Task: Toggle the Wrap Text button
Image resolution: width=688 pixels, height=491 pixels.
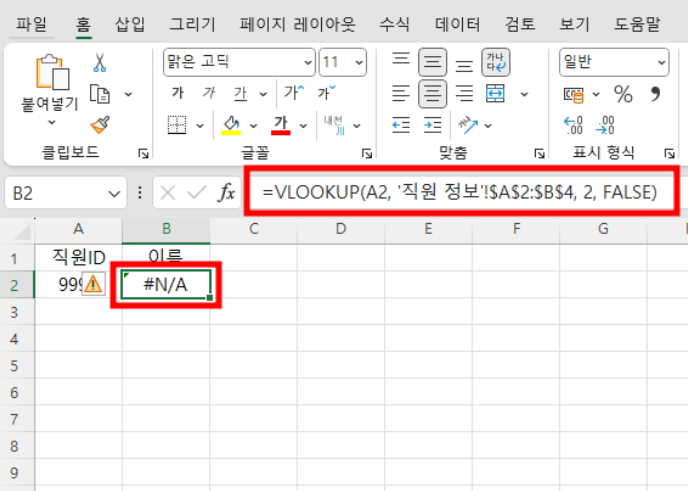Action: (x=495, y=61)
